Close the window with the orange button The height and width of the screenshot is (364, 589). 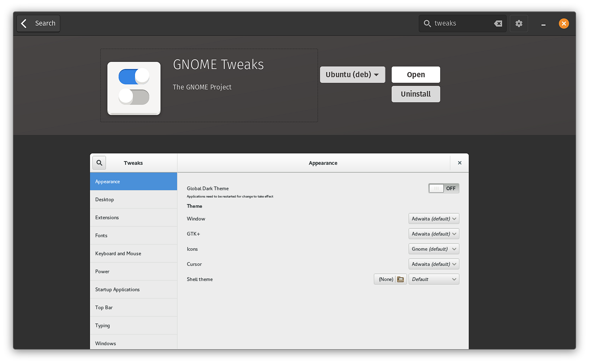[x=564, y=24]
